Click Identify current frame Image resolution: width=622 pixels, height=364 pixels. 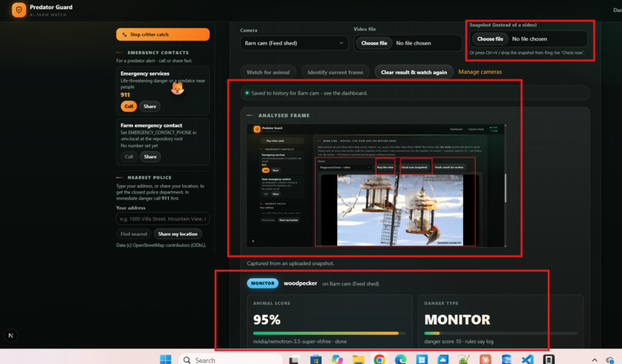click(335, 72)
